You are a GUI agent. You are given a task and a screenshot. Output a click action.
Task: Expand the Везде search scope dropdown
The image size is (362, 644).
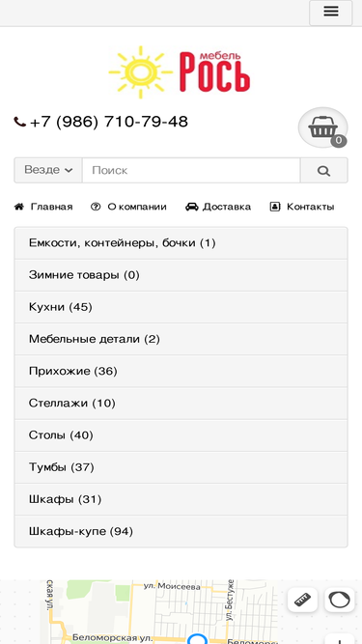(48, 171)
